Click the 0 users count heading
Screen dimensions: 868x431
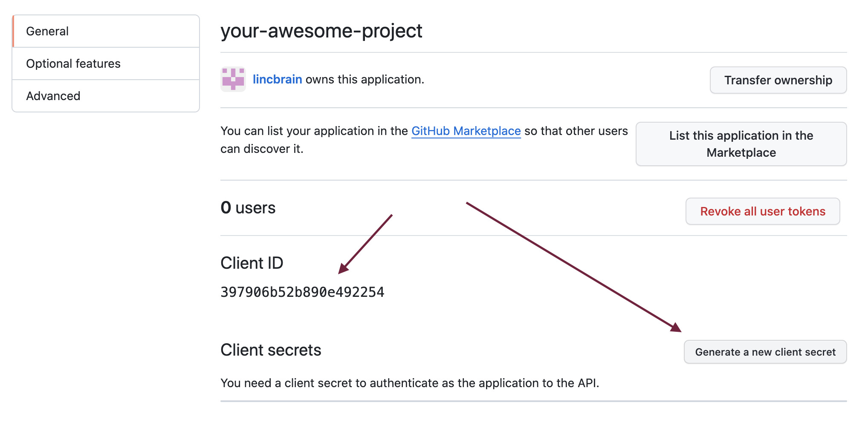click(x=248, y=208)
